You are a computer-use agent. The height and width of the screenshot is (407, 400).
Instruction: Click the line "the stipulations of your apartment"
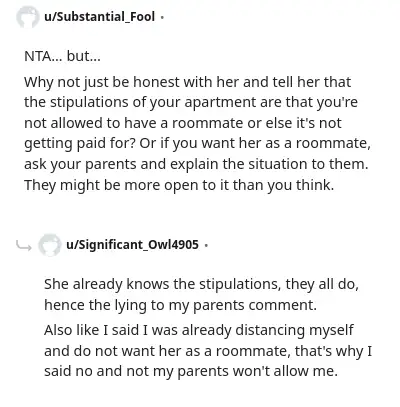(191, 103)
